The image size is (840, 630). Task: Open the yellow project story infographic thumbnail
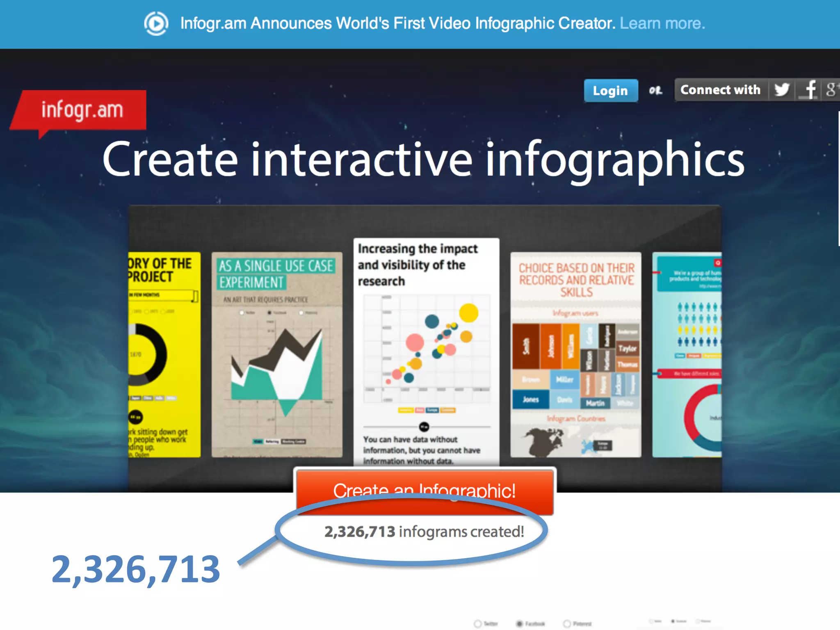pos(164,355)
